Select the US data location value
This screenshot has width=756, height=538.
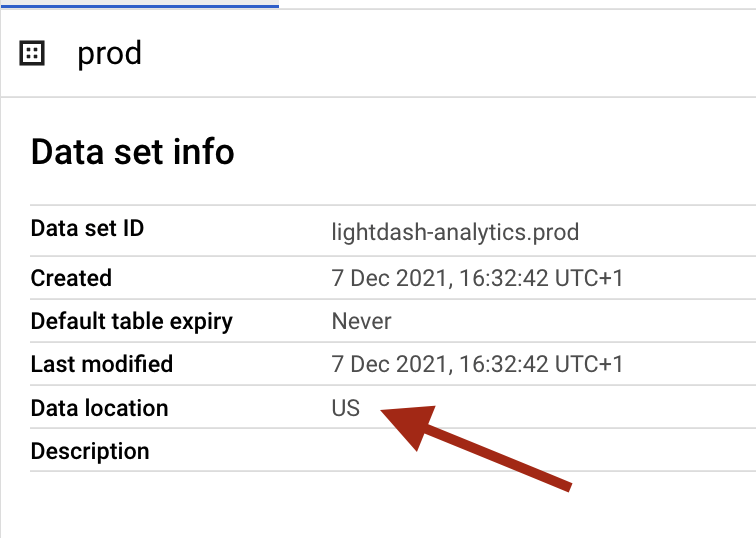[x=346, y=408]
